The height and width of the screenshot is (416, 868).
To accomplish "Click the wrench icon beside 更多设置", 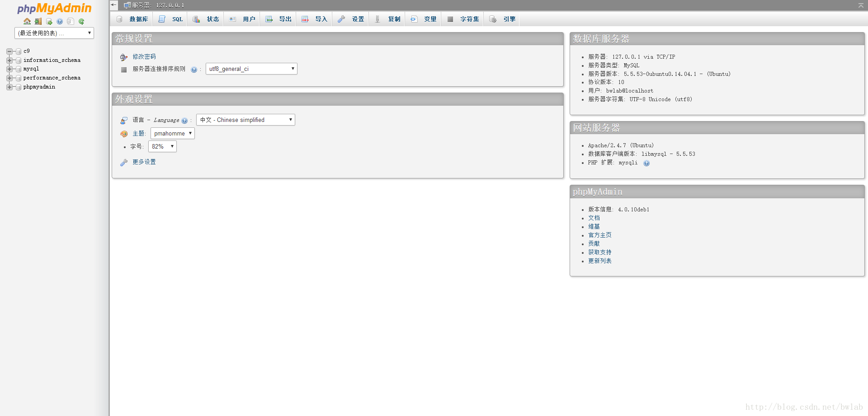I will pyautogui.click(x=124, y=162).
